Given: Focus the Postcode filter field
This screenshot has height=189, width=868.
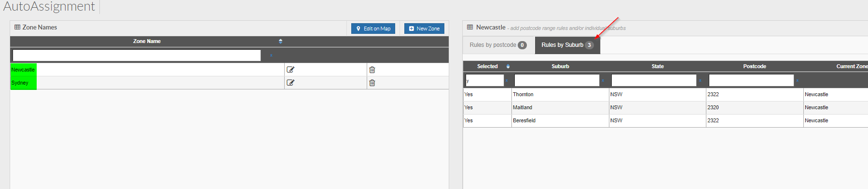Looking at the screenshot, I should tap(751, 80).
